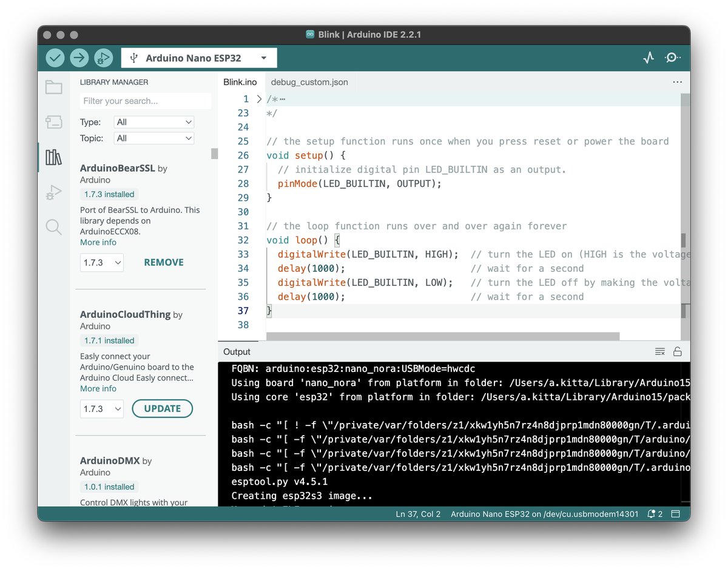
Task: Open the Arduino Nano ESP32 board selector
Action: click(x=198, y=57)
